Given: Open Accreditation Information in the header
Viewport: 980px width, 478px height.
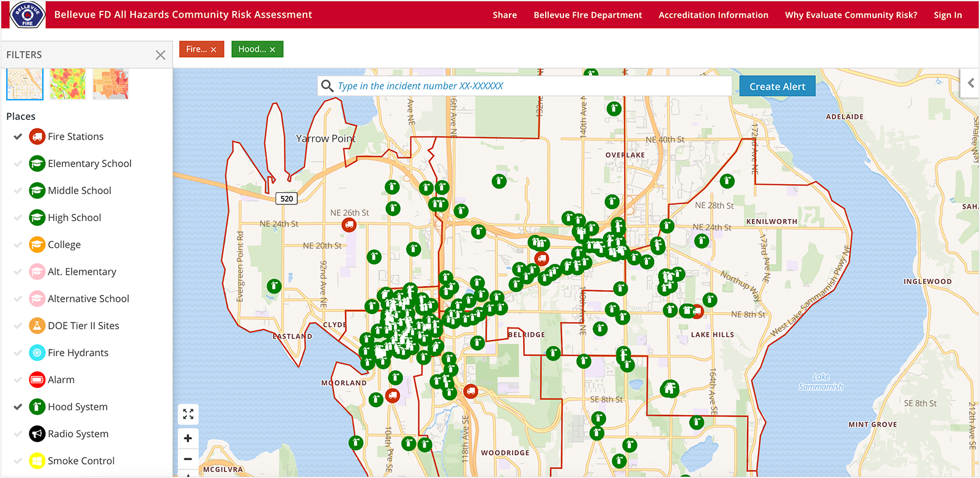Looking at the screenshot, I should click(x=713, y=15).
